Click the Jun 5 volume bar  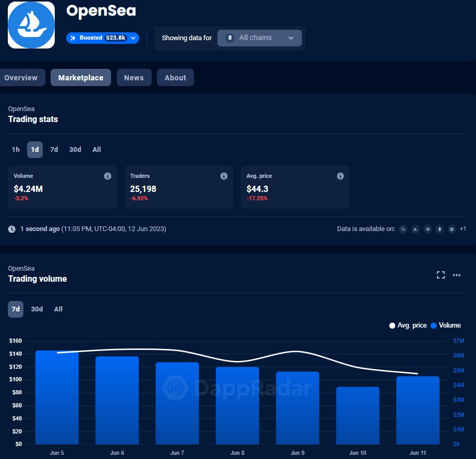pyautogui.click(x=57, y=397)
